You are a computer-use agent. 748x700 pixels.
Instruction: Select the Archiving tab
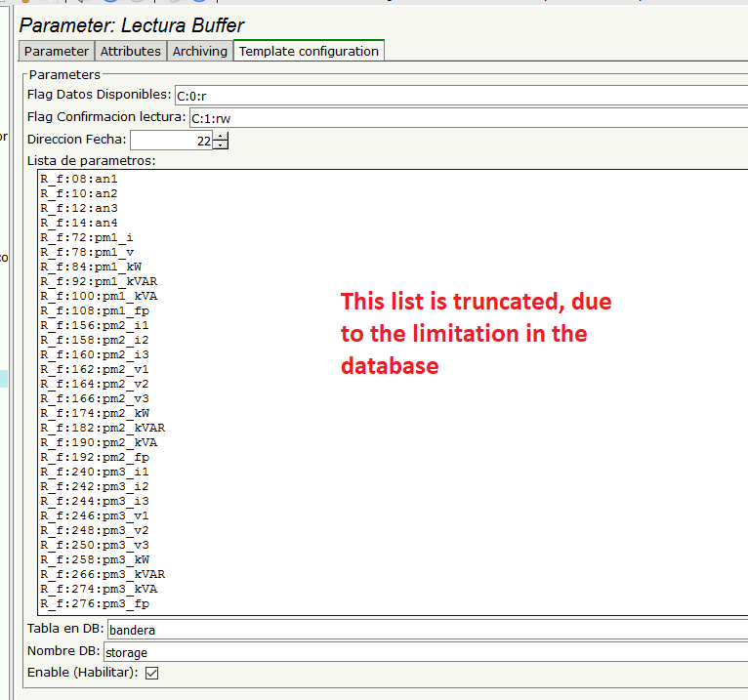tap(199, 51)
